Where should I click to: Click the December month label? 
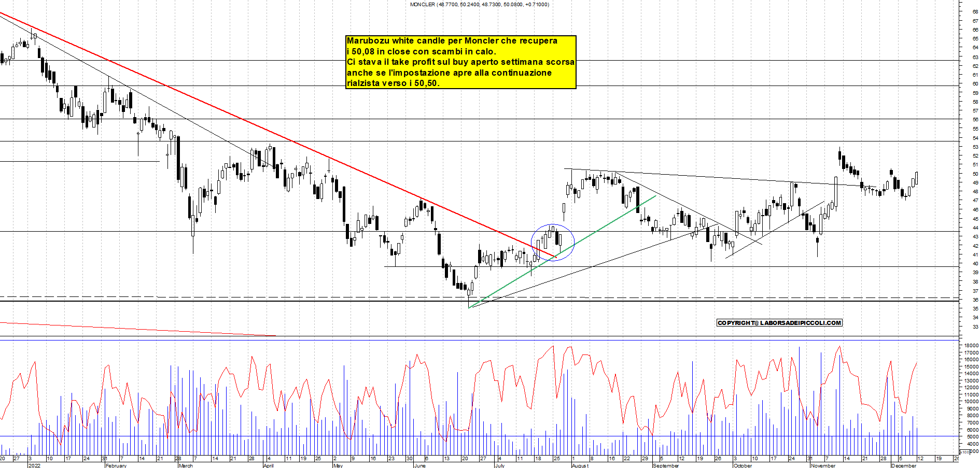click(904, 465)
